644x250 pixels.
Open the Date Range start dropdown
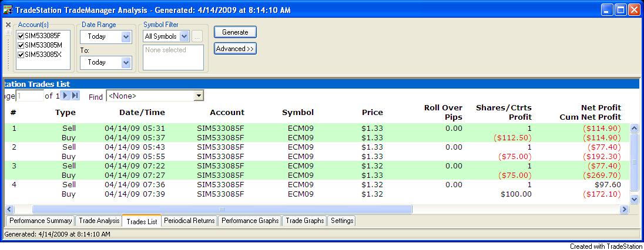pyautogui.click(x=126, y=36)
